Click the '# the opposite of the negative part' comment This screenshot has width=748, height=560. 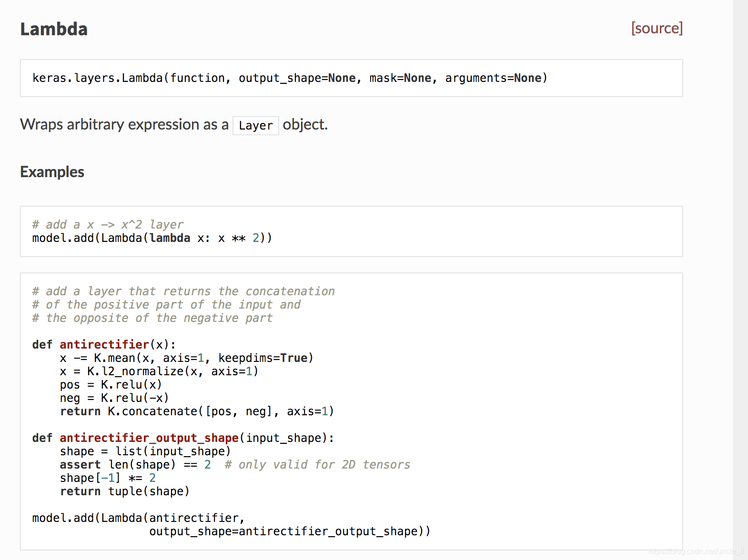point(152,318)
